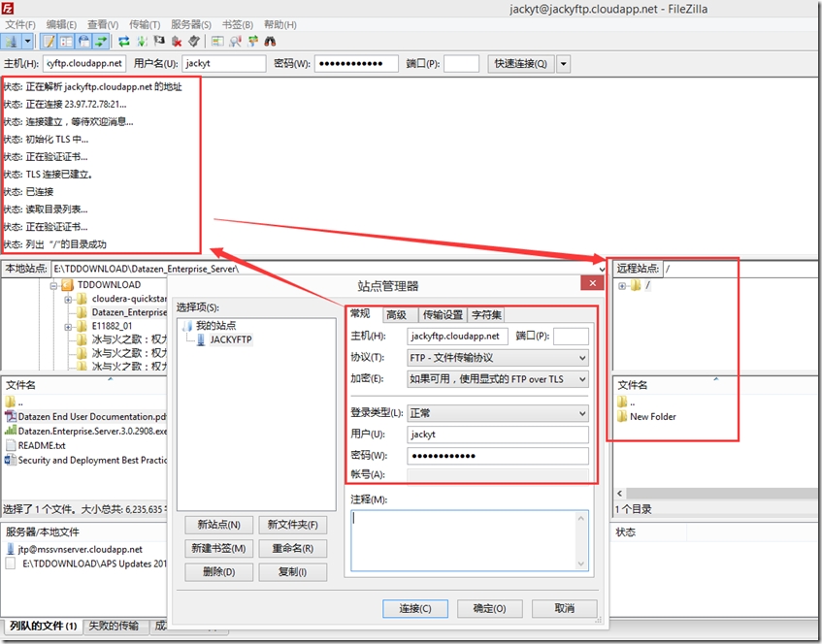Viewport: 822px width, 644px height.
Task: Click the Site Manager port field
Action: pos(571,336)
